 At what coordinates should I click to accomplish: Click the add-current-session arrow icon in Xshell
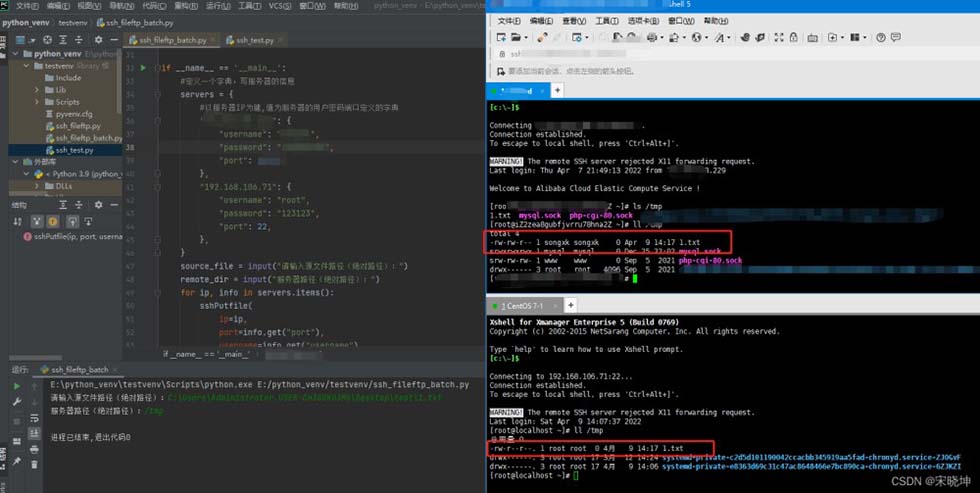point(501,71)
